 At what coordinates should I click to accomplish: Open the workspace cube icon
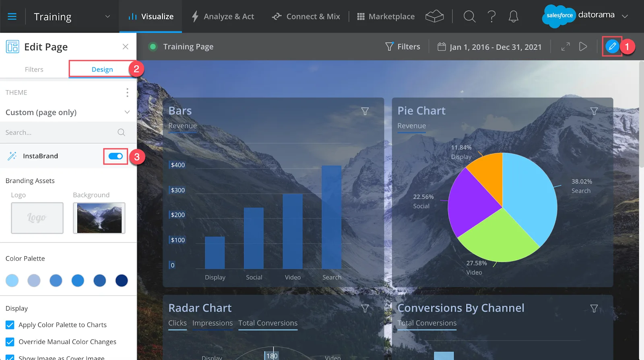click(434, 16)
